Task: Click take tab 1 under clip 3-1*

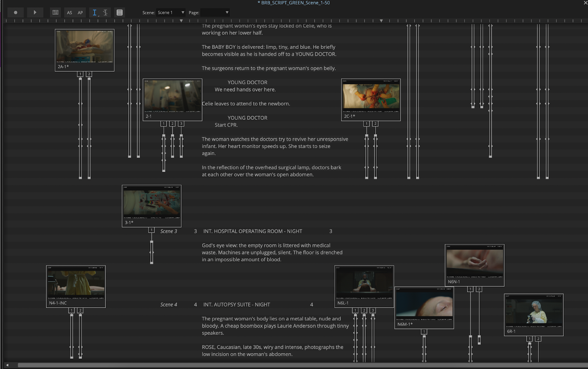Action: click(x=151, y=230)
